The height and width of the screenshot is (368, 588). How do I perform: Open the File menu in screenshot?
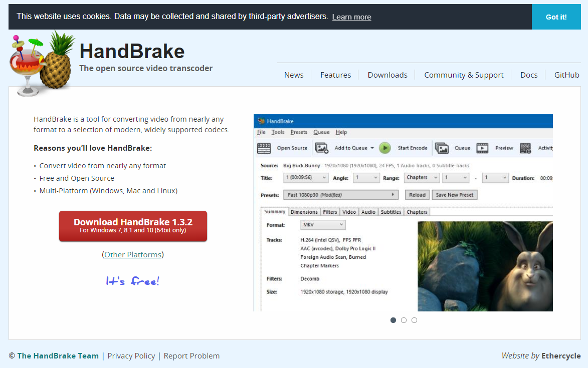[x=261, y=132]
